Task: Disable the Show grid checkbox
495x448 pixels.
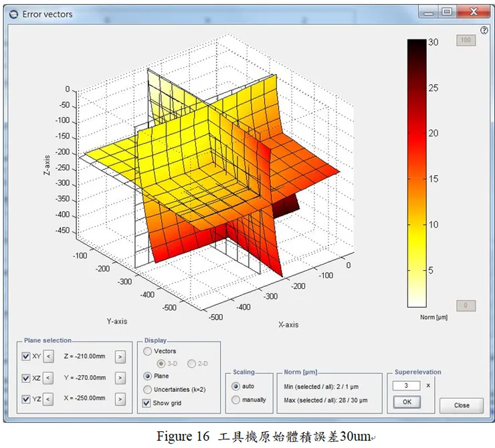Action: [146, 403]
